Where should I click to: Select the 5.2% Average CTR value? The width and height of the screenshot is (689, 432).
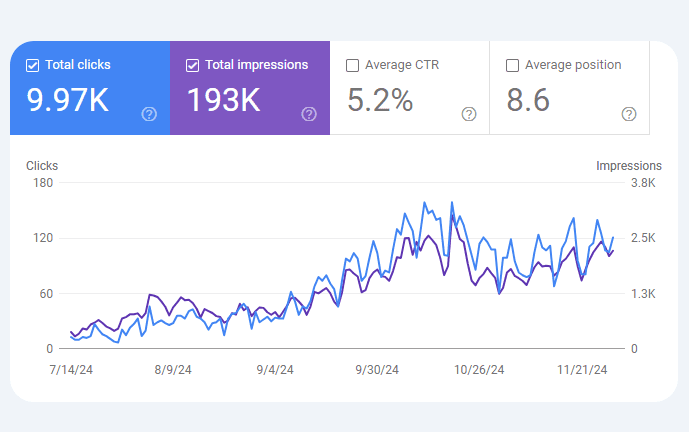coord(379,100)
